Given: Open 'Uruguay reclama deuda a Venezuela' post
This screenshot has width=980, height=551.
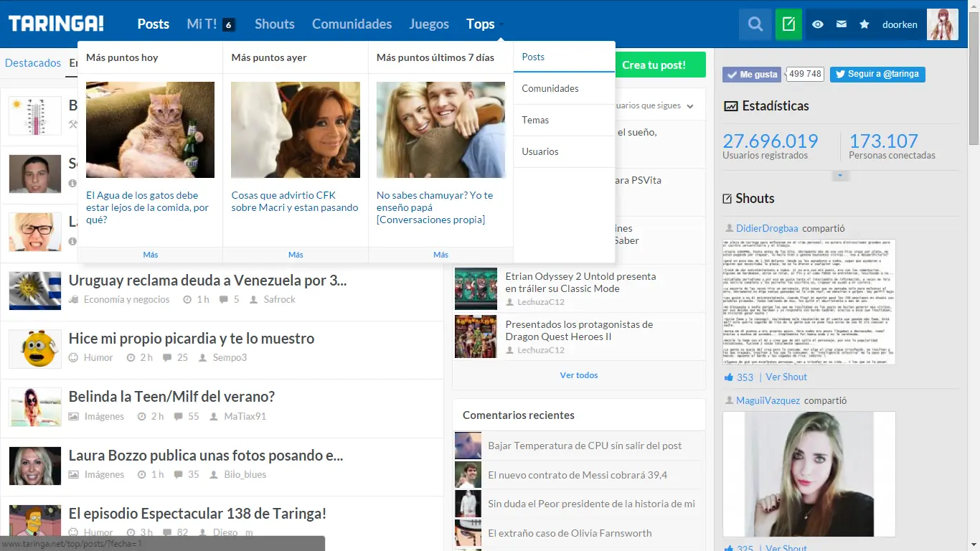Looking at the screenshot, I should [207, 281].
